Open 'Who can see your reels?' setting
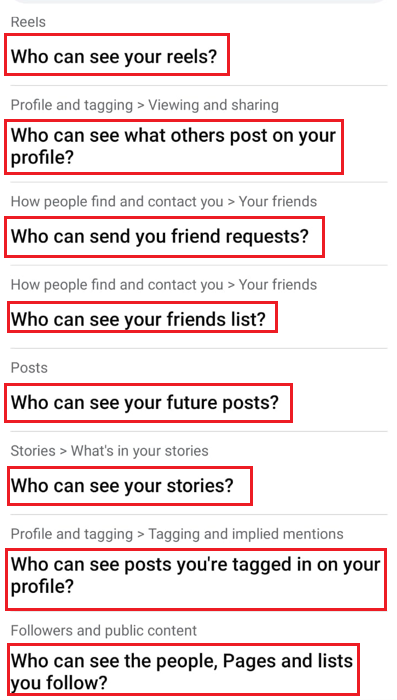 114,56
